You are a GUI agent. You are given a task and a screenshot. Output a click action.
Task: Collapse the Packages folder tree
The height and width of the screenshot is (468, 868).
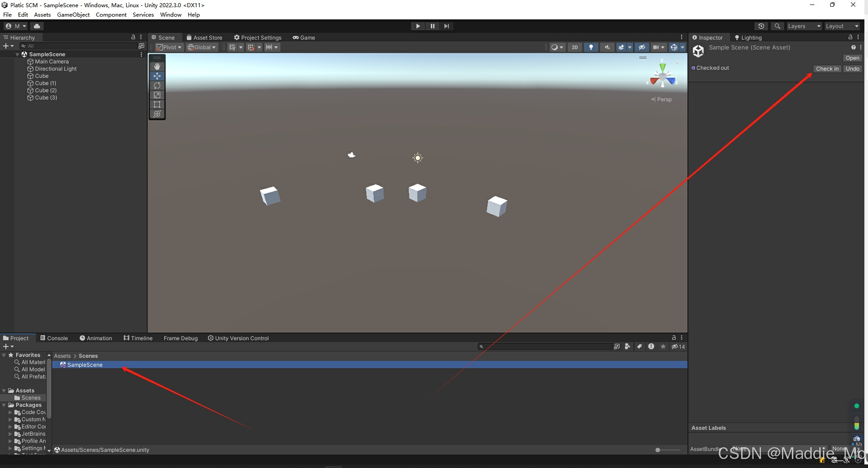pos(4,405)
